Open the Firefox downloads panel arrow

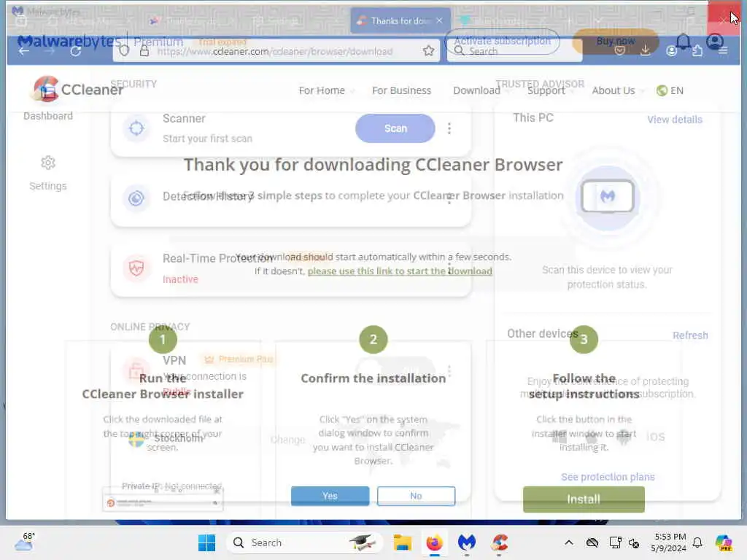tap(646, 50)
